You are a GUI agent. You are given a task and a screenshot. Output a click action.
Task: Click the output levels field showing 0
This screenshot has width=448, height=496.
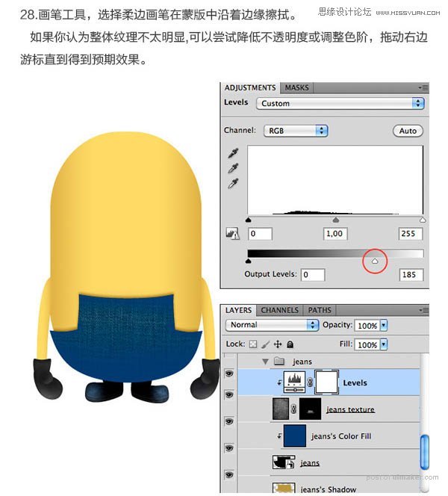click(313, 275)
